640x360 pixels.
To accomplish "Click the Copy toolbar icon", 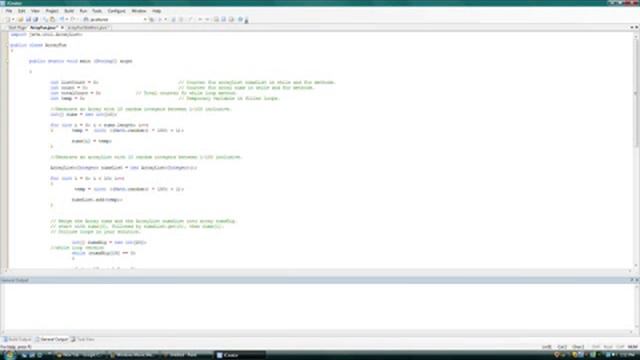I will tap(45, 20).
